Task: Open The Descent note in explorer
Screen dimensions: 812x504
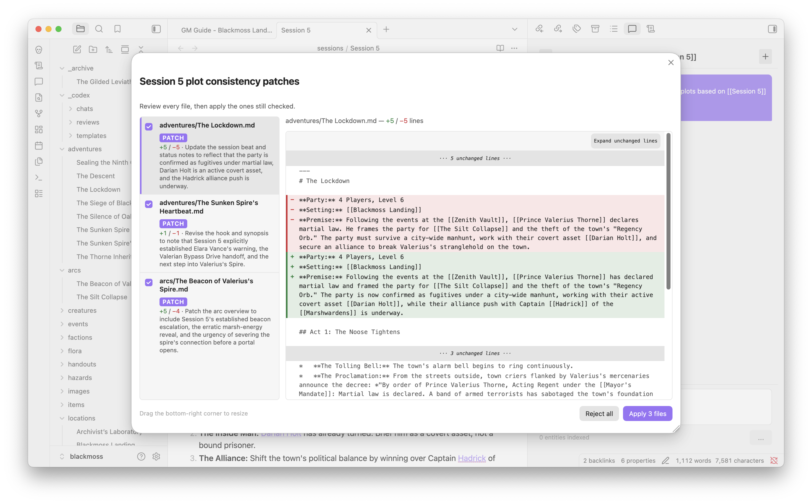Action: [95, 176]
